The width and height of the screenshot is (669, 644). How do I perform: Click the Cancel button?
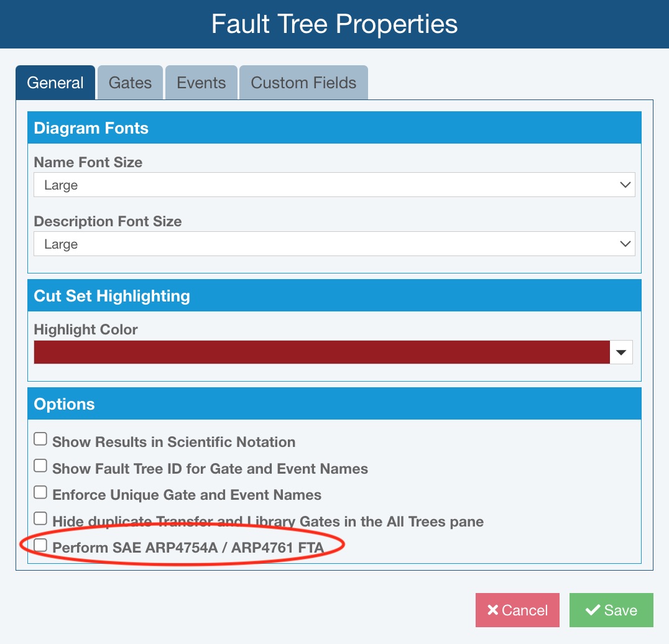tap(517, 610)
